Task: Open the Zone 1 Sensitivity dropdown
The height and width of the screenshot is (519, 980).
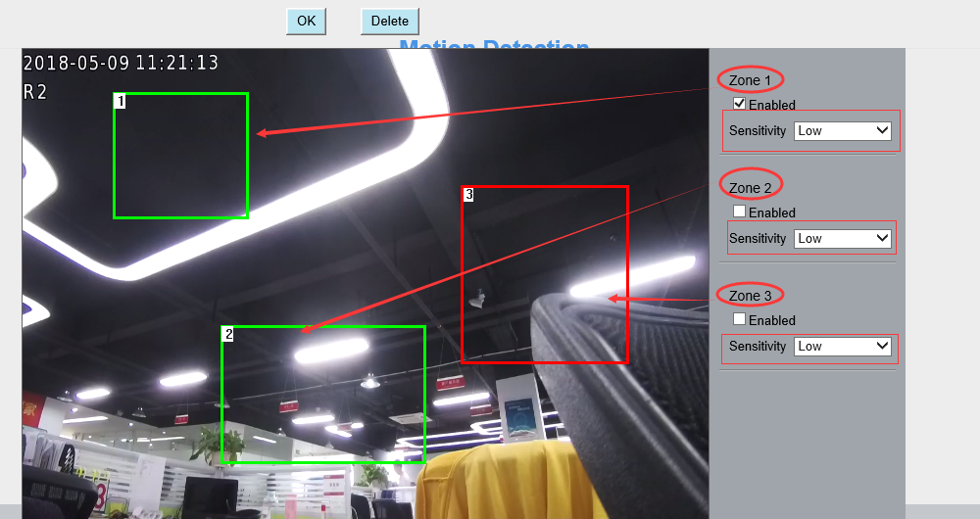Action: coord(843,131)
